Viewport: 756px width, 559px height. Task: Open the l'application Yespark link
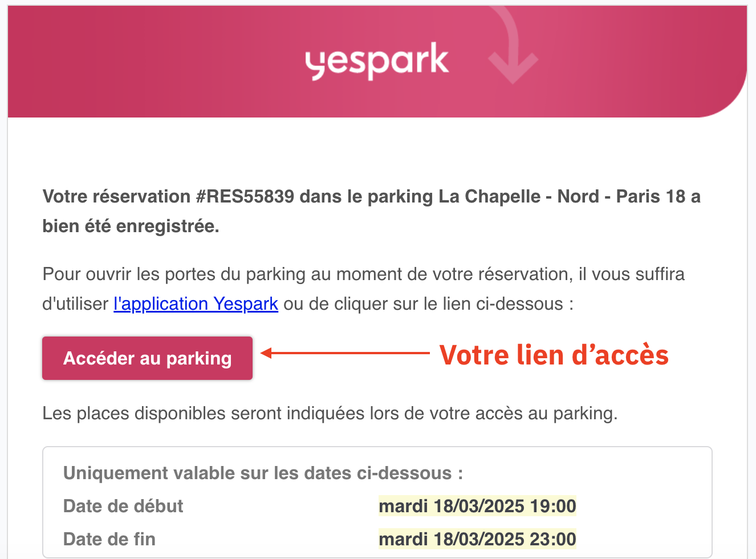tap(196, 303)
